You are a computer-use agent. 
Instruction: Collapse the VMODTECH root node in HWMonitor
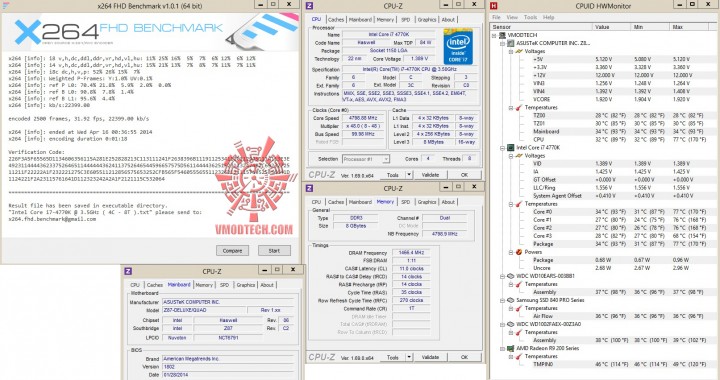(494, 35)
